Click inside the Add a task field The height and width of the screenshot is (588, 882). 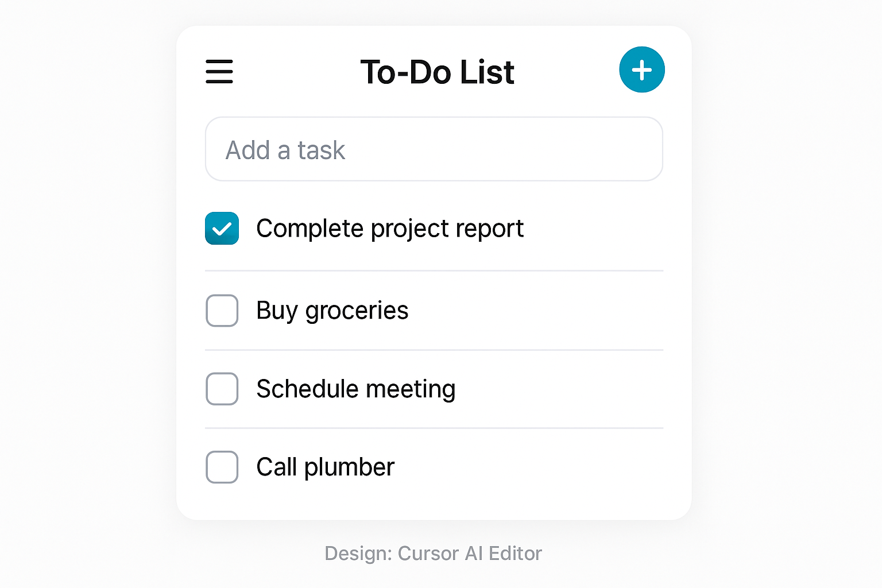(434, 149)
